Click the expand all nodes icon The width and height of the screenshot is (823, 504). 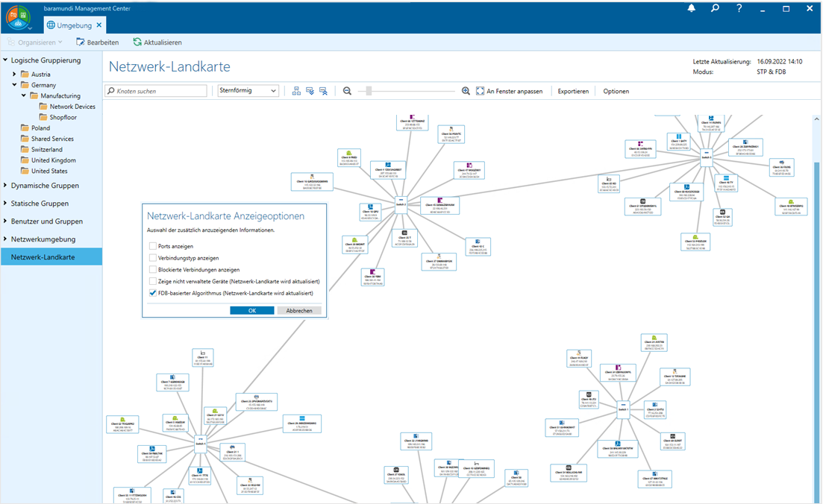pyautogui.click(x=310, y=91)
